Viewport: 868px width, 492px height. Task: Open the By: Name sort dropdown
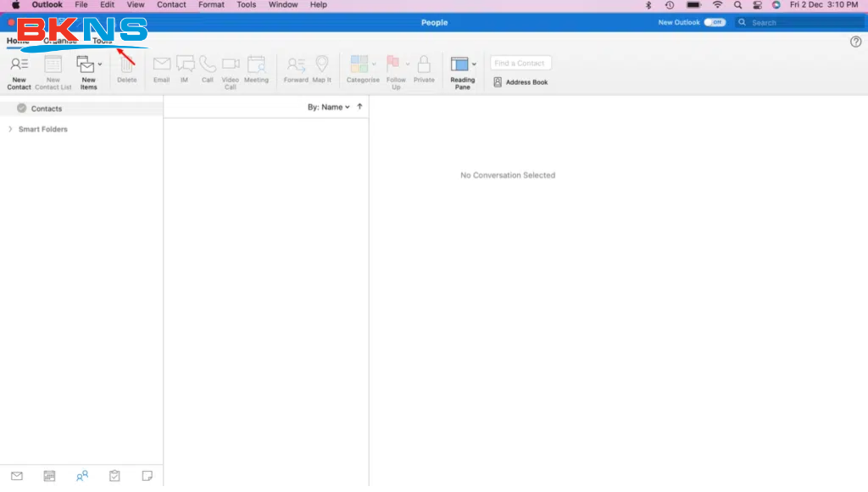(x=328, y=107)
